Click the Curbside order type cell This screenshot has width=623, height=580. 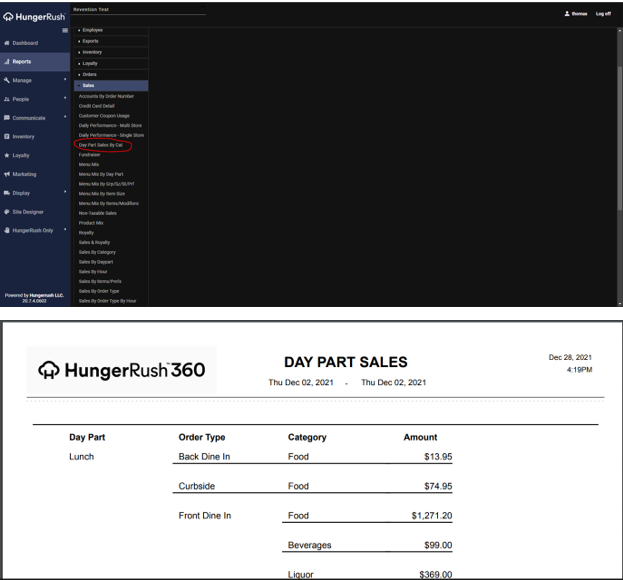pyautogui.click(x=197, y=486)
